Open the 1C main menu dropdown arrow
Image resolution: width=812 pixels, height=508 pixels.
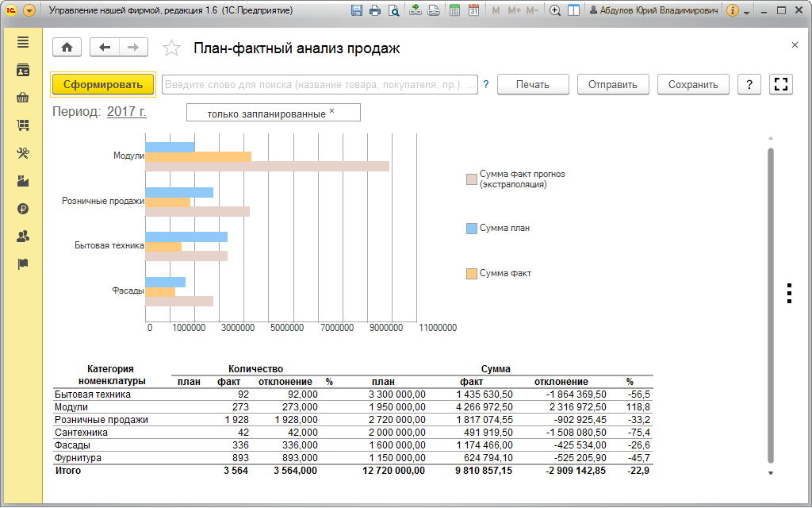click(x=29, y=10)
